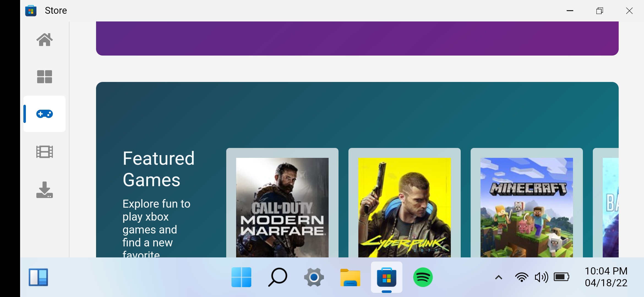The width and height of the screenshot is (644, 297).
Task: Open the Widgets panel taskbar icon
Action: [38, 277]
